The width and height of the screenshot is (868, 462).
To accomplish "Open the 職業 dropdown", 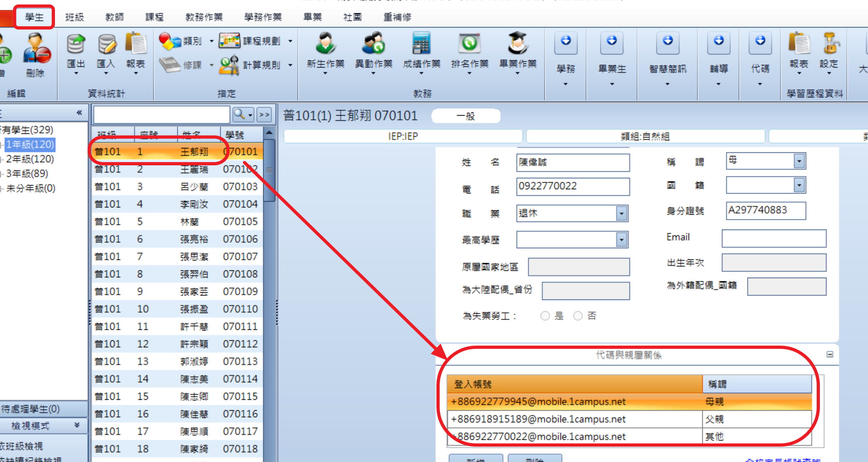I will [x=622, y=213].
